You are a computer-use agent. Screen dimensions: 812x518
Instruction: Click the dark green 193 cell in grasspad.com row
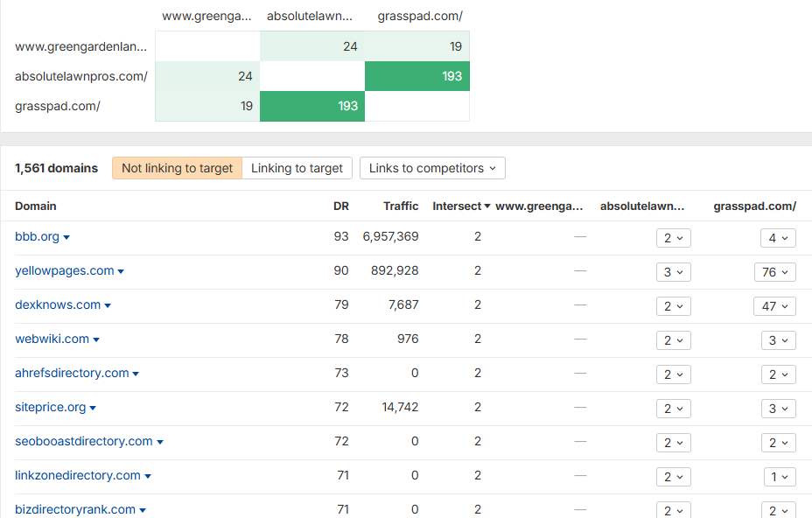pos(312,106)
